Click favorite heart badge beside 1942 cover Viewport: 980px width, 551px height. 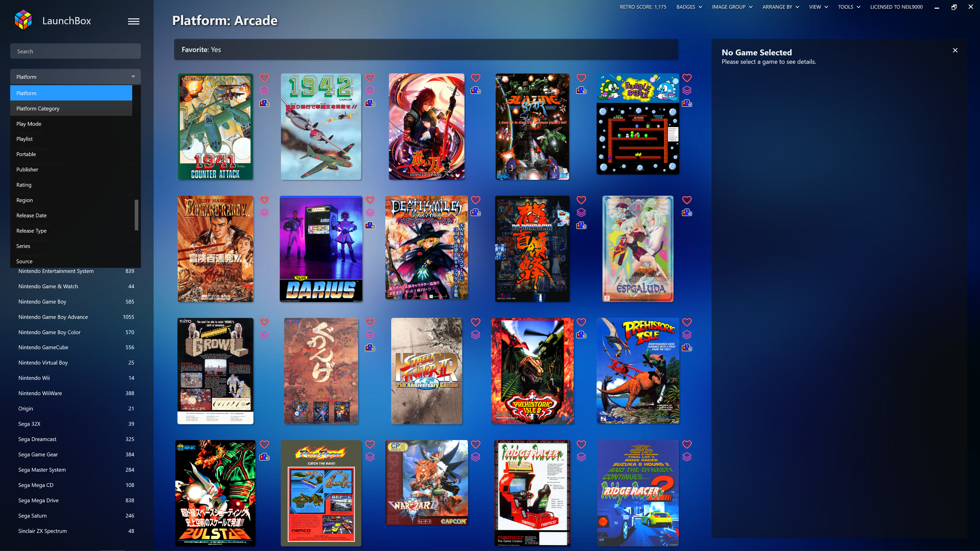click(370, 78)
